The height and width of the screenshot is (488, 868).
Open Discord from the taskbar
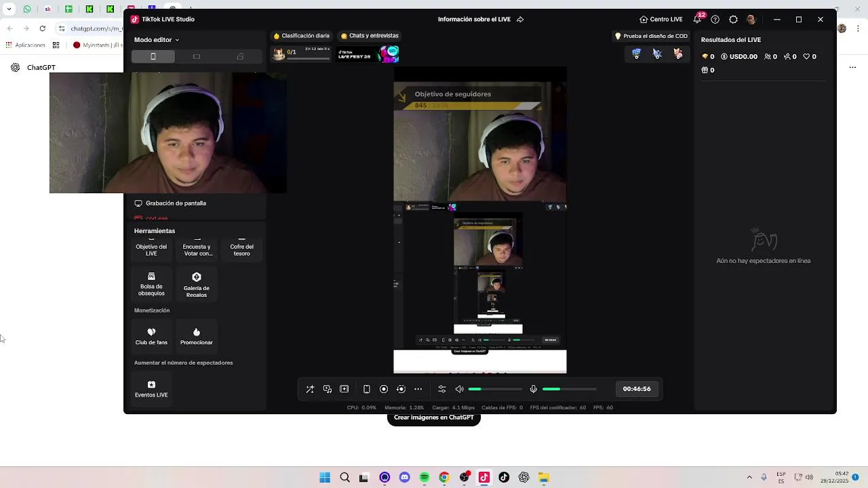pyautogui.click(x=405, y=478)
